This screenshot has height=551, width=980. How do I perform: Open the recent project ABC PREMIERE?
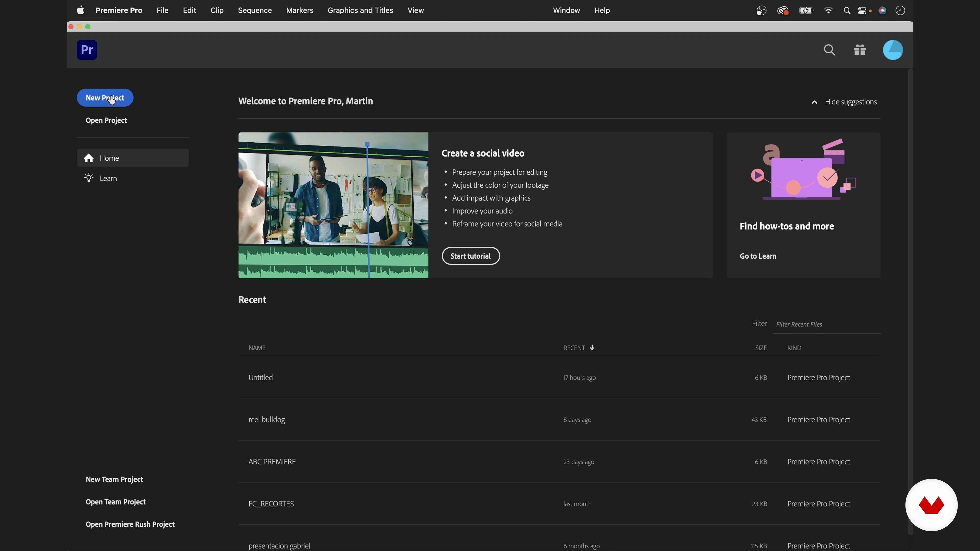(x=272, y=461)
